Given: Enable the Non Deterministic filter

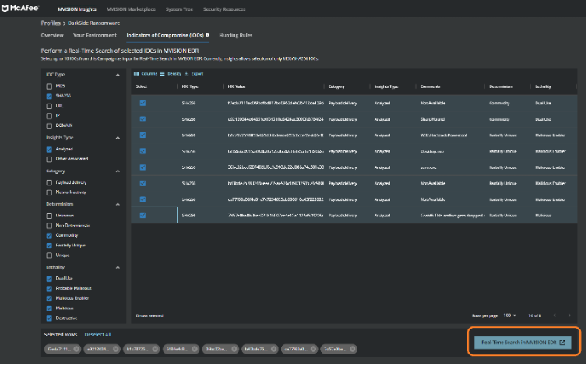Looking at the screenshot, I should [x=49, y=226].
